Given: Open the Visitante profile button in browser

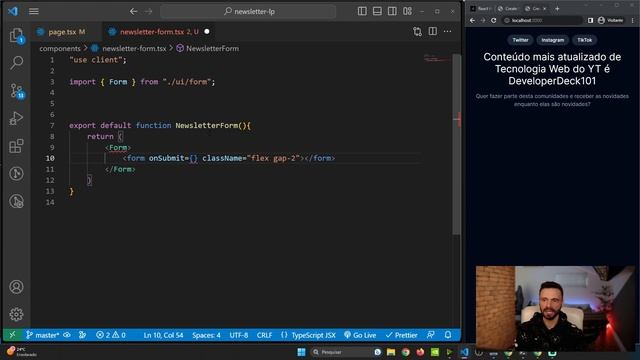Looking at the screenshot, I should tap(611, 20).
